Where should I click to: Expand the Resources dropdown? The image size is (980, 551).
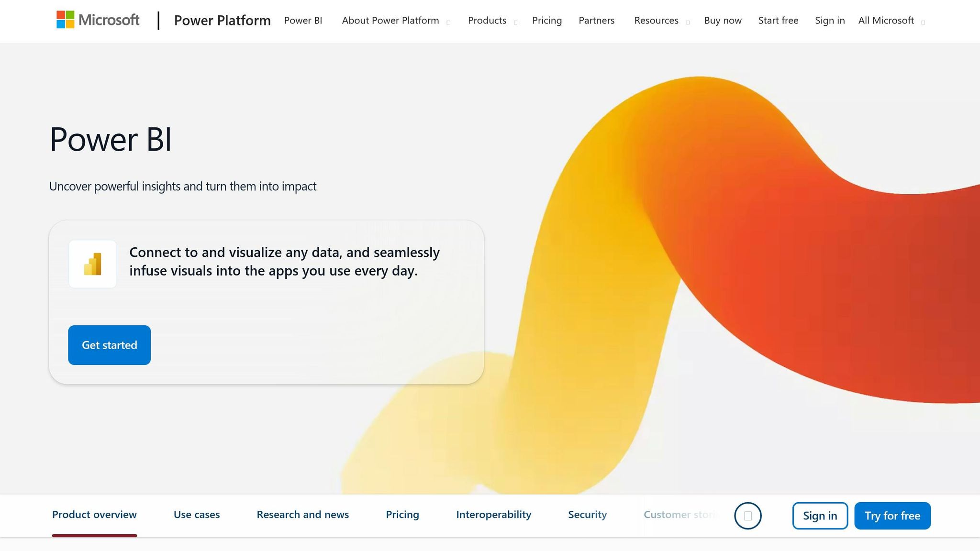(x=656, y=21)
